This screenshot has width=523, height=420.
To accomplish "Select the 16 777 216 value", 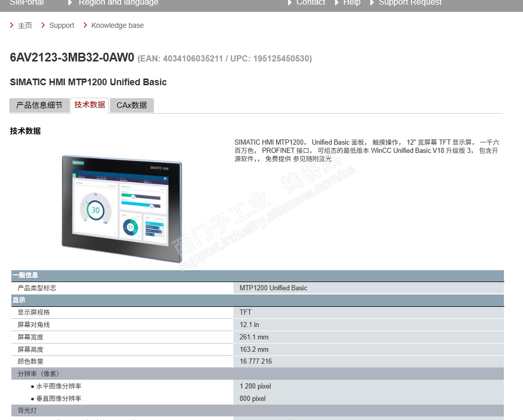I will point(256,361).
